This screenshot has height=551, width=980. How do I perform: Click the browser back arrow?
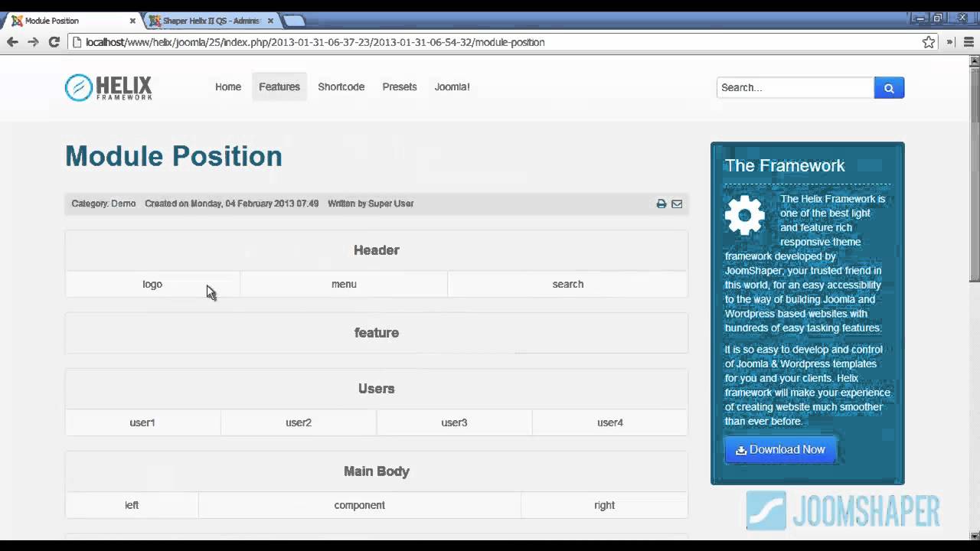(x=12, y=42)
